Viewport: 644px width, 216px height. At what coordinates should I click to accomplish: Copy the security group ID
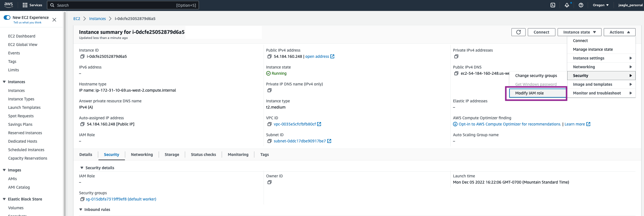click(x=82, y=199)
